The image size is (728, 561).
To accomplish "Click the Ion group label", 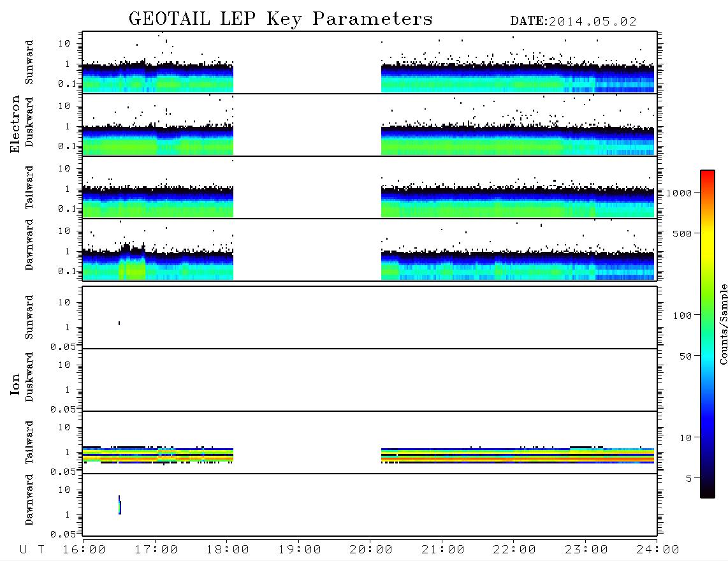I will coord(15,384).
